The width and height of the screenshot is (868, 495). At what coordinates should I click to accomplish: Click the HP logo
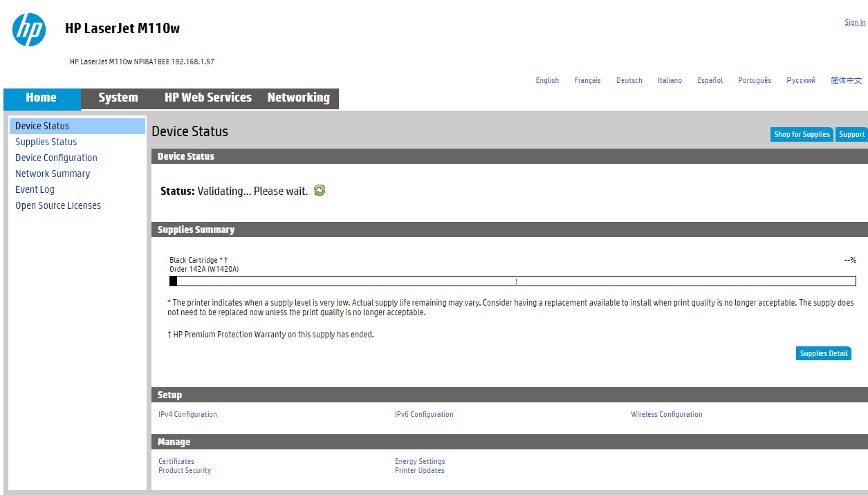point(29,30)
